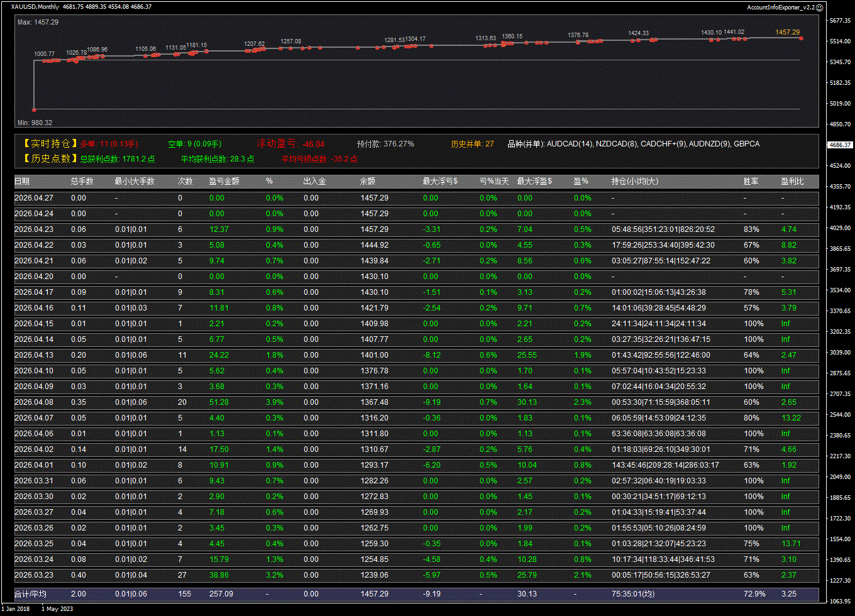Click the 持仓(小|均|大) column header
Screen dimensions: 855x616
point(635,181)
